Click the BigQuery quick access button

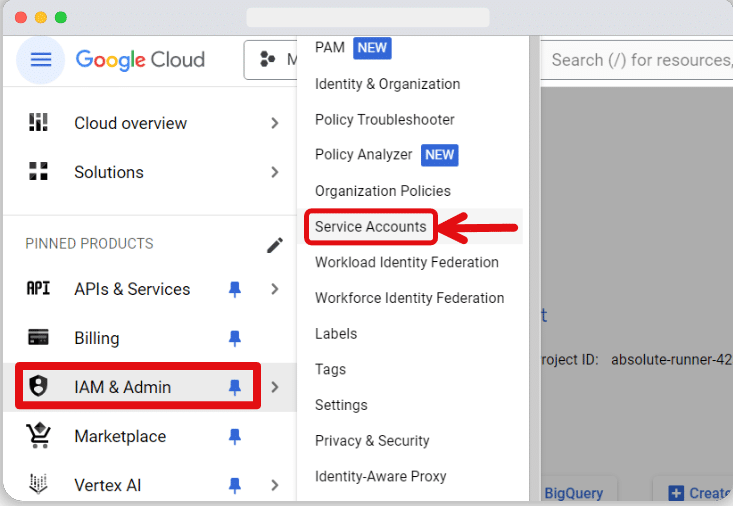click(574, 493)
